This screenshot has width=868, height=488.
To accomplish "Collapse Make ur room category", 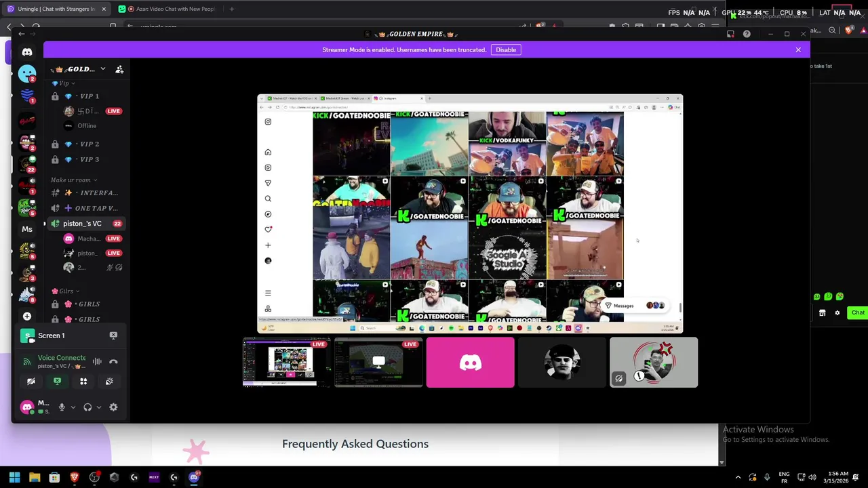I will click(x=73, y=180).
